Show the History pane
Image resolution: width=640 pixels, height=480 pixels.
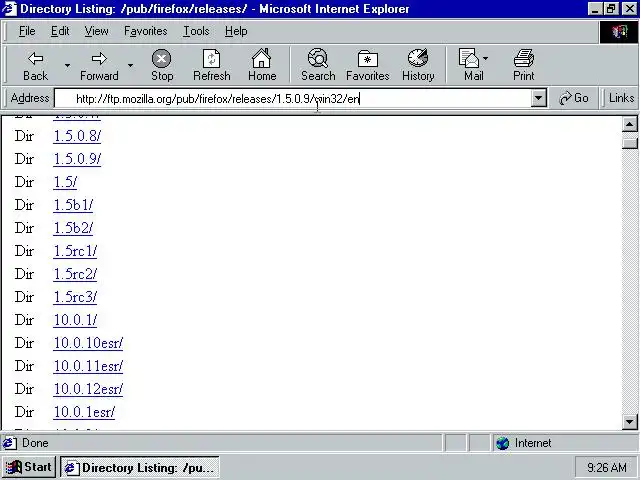click(x=418, y=65)
